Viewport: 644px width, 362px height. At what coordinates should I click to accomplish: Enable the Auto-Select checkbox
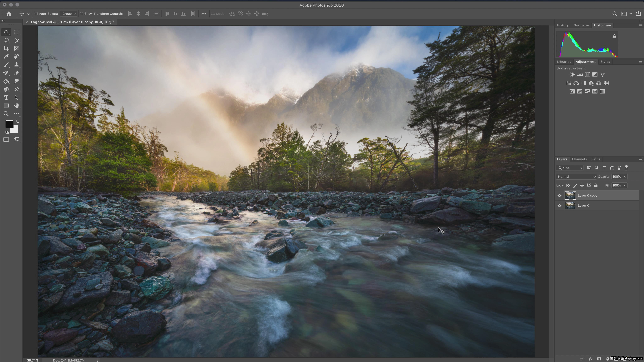(36, 14)
